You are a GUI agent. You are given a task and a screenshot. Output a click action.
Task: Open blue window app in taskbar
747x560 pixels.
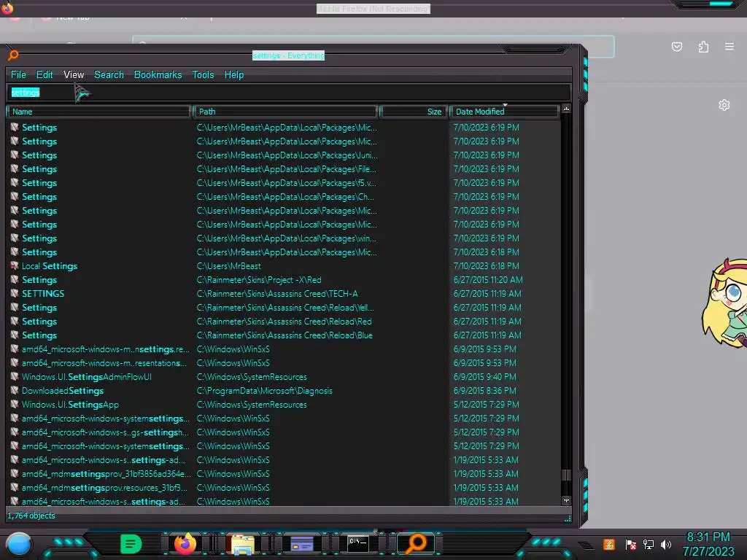click(x=301, y=544)
